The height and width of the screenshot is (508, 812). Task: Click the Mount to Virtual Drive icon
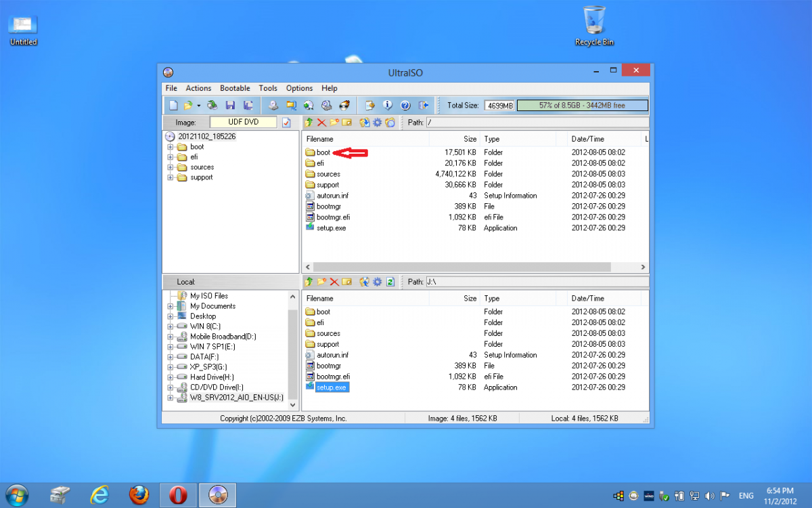coord(309,105)
